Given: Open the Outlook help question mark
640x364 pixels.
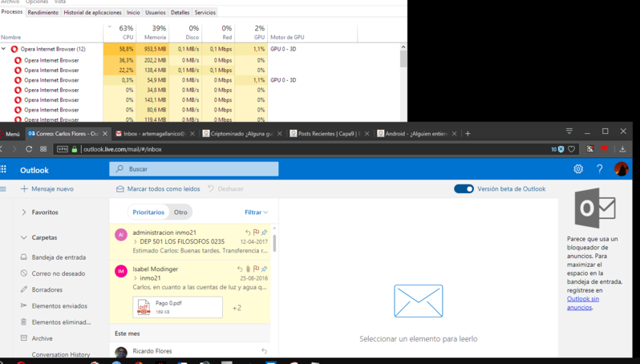Looking at the screenshot, I should 599,169.
